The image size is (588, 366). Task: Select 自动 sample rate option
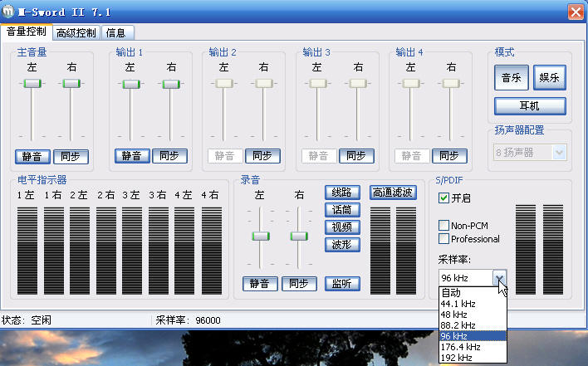(473, 293)
